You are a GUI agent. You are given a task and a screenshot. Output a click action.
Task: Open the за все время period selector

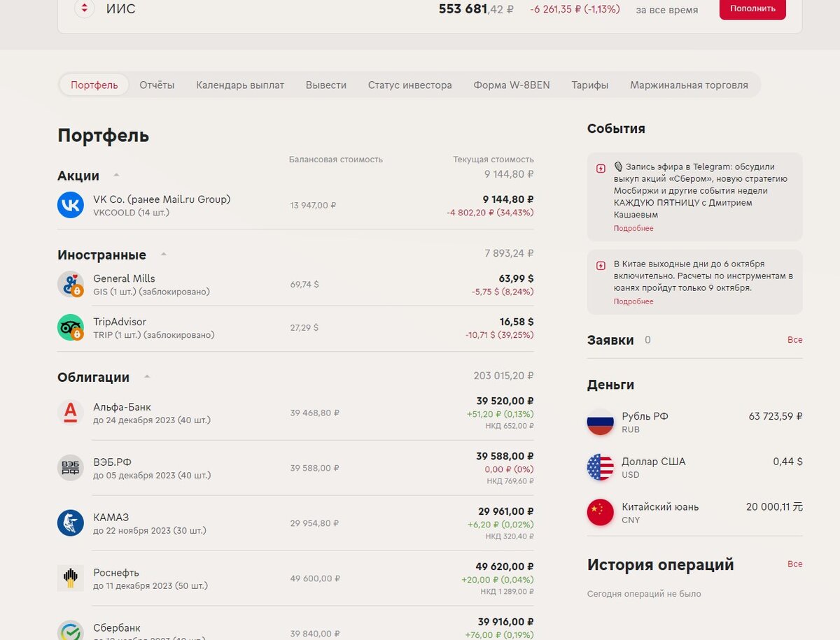point(667,10)
